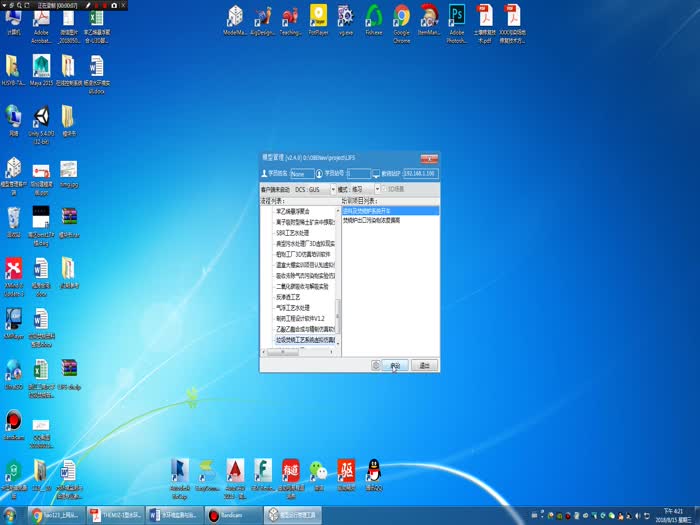This screenshot has width=700, height=525.
Task: Click the 启动 start button
Action: (395, 366)
